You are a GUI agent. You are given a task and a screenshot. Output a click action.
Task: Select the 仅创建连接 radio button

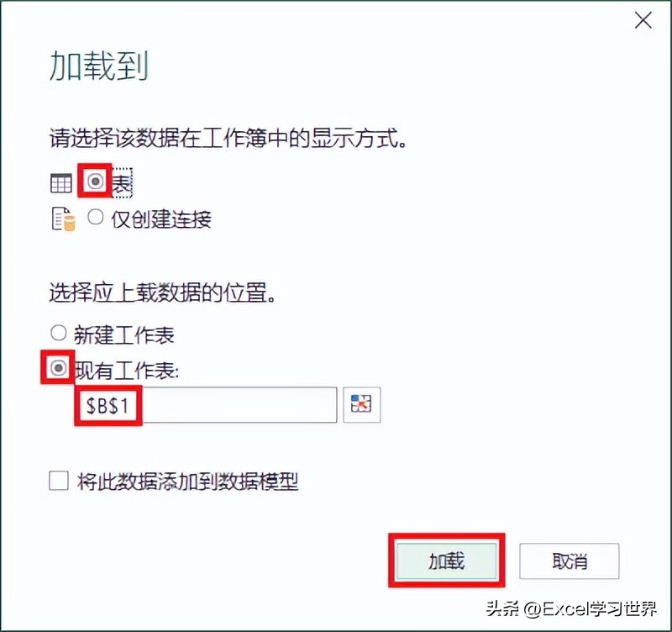95,217
